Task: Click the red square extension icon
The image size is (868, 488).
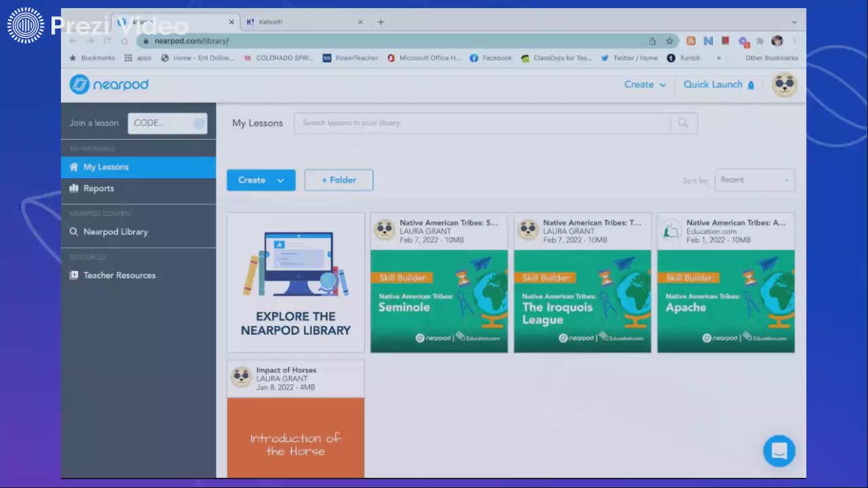Action: (725, 41)
